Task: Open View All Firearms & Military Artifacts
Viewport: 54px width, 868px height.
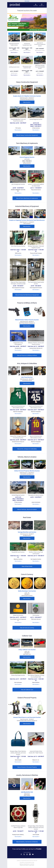Action: [27, 355]
